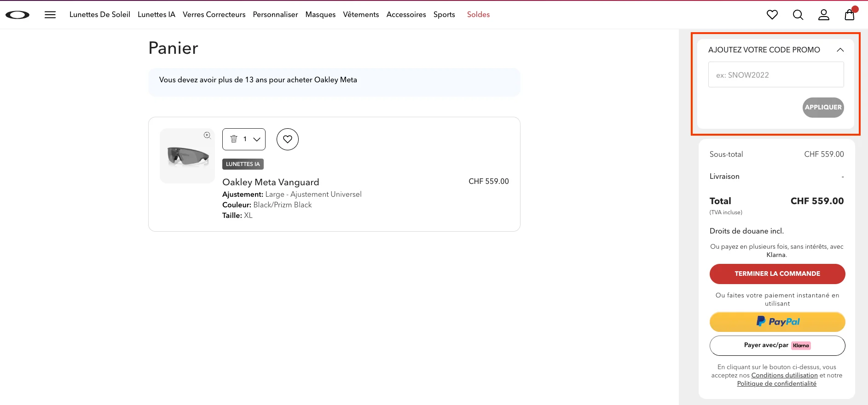
Task: Click Payer avec/par Klarna button
Action: point(777,346)
